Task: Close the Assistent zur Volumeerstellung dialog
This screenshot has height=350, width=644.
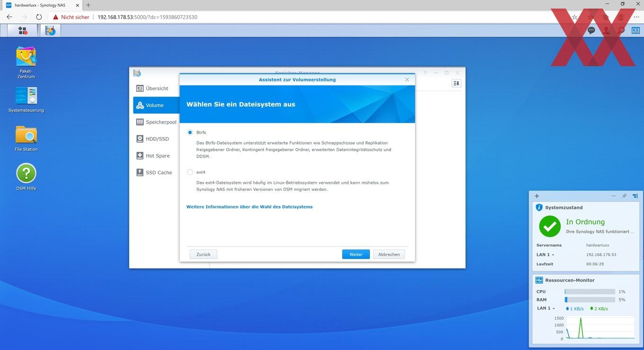Action: tap(407, 80)
